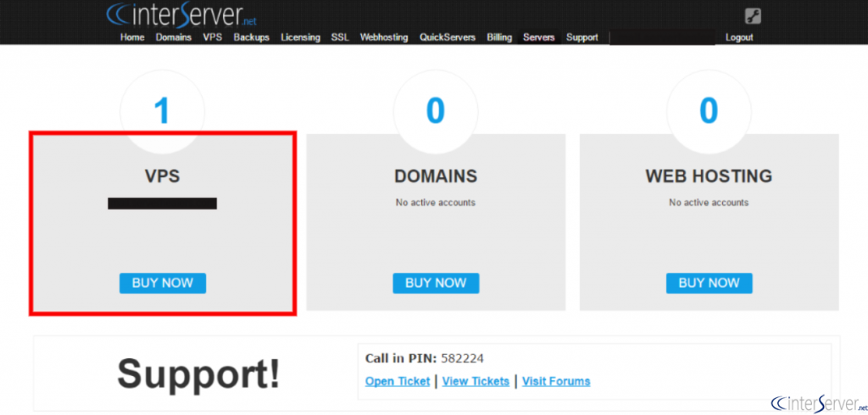Click the InterServer logo in the header

tap(181, 14)
